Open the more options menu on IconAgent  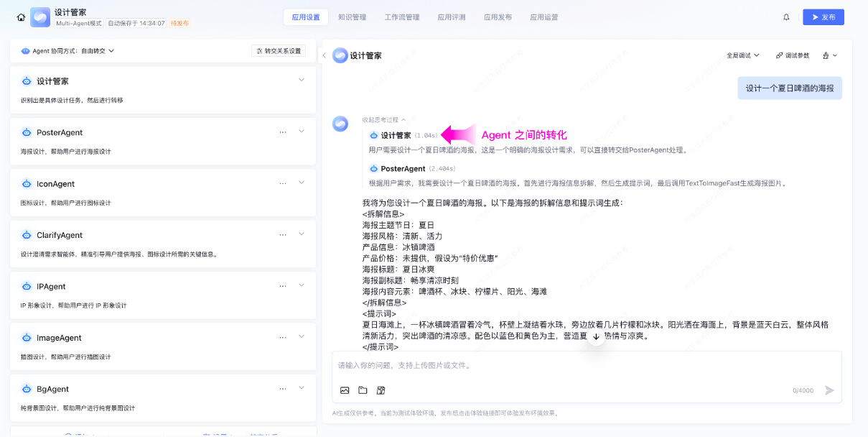pyautogui.click(x=283, y=184)
